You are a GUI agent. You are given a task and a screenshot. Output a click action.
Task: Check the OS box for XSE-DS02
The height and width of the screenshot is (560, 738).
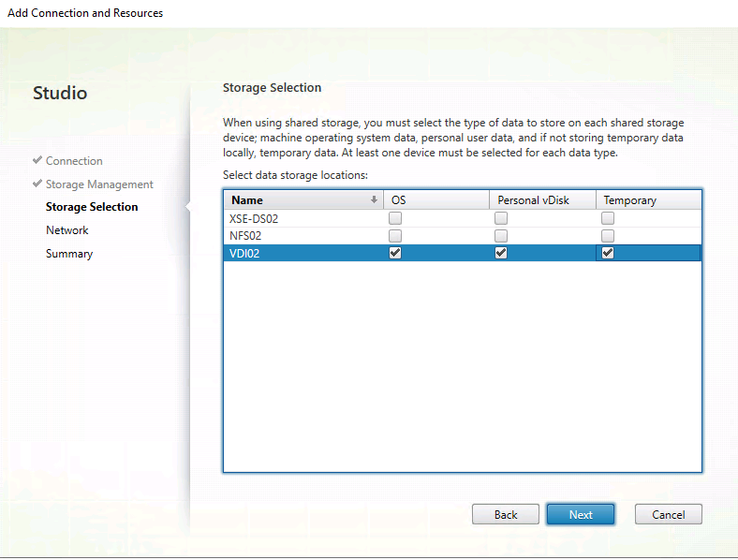(x=395, y=219)
